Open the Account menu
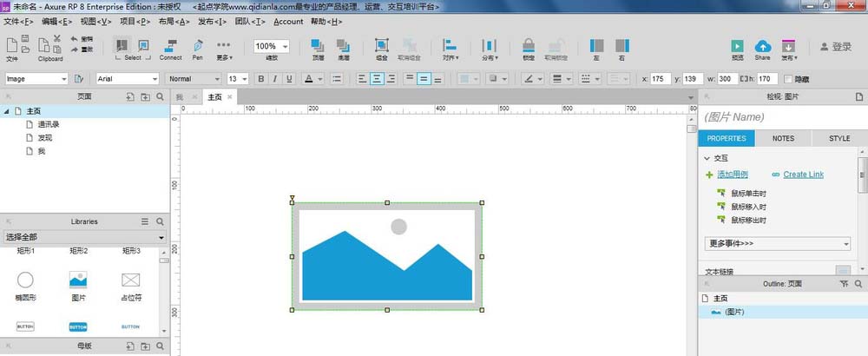The image size is (868, 356). tap(288, 21)
